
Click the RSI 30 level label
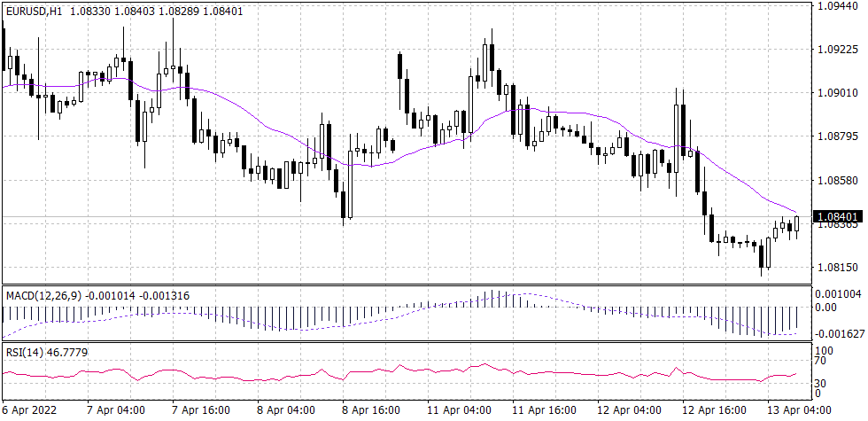(824, 383)
